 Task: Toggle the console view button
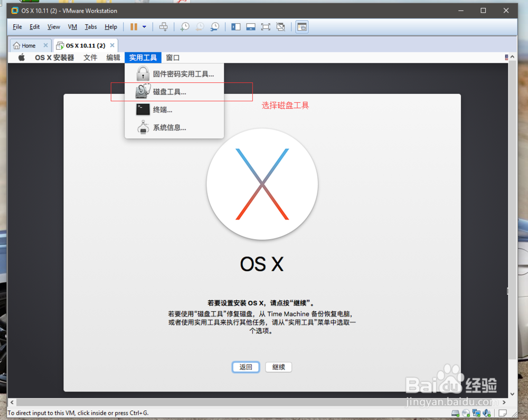click(x=302, y=27)
